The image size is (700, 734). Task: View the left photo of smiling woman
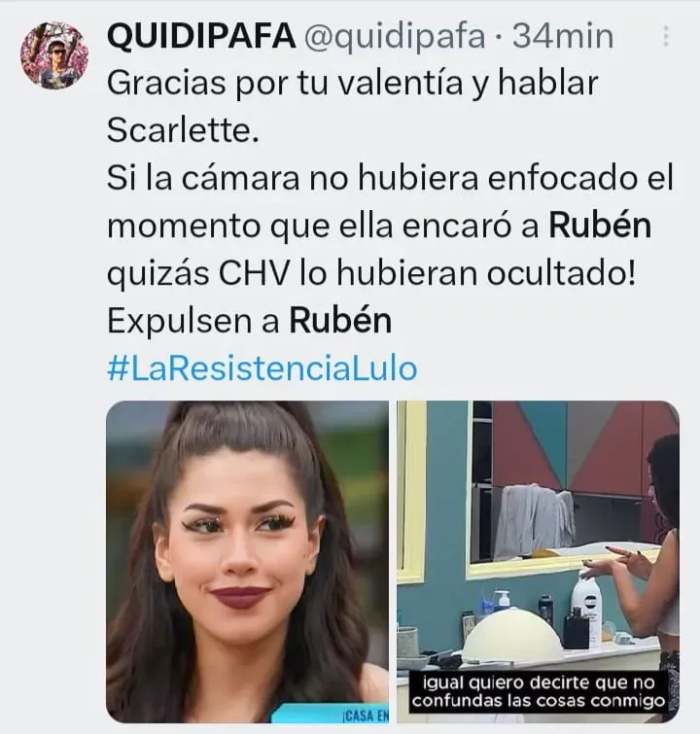click(x=247, y=562)
